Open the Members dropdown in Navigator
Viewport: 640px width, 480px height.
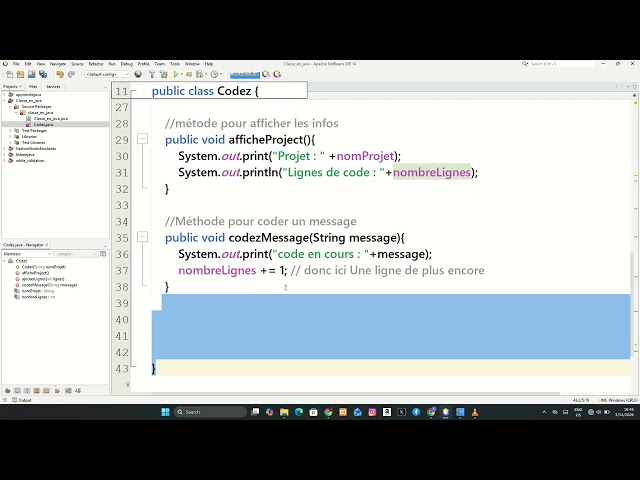pyautogui.click(x=27, y=254)
